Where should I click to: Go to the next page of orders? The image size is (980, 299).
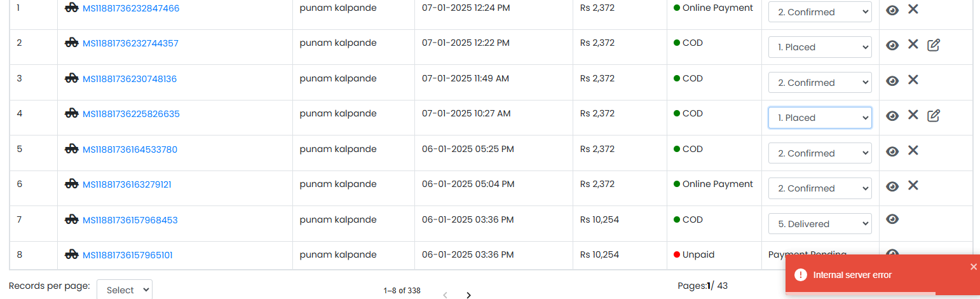pyautogui.click(x=468, y=295)
